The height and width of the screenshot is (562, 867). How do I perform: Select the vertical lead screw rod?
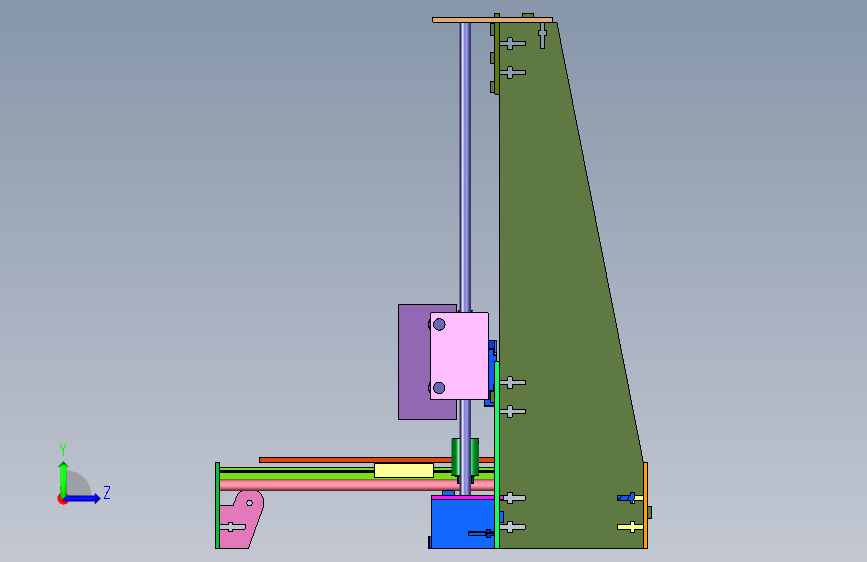tap(466, 166)
